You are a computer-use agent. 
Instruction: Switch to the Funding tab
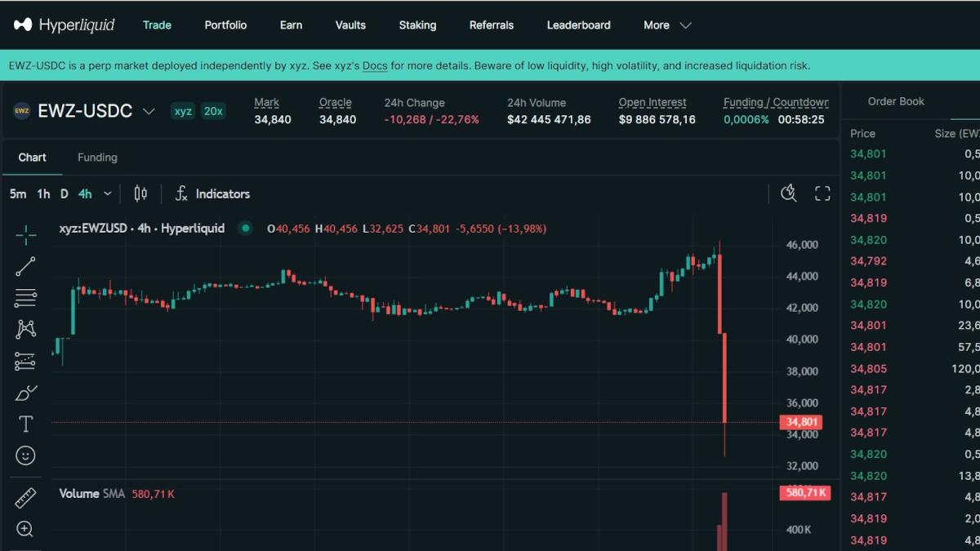tap(97, 158)
